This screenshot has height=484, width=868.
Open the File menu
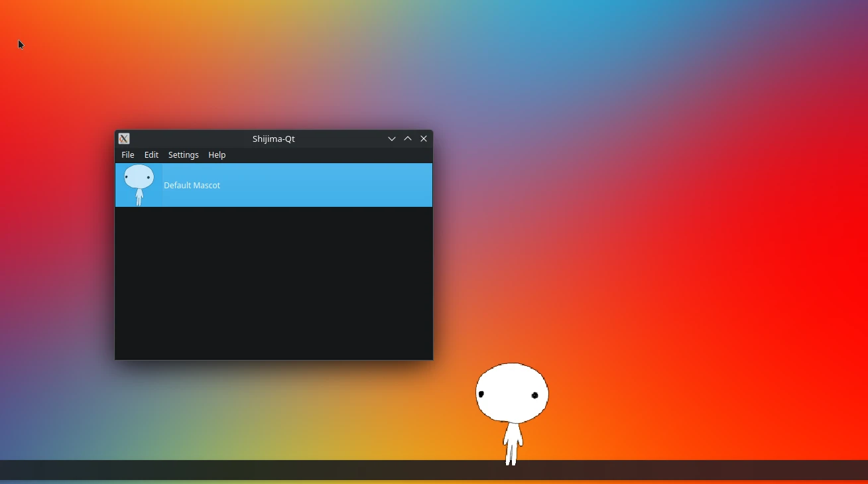tap(127, 155)
